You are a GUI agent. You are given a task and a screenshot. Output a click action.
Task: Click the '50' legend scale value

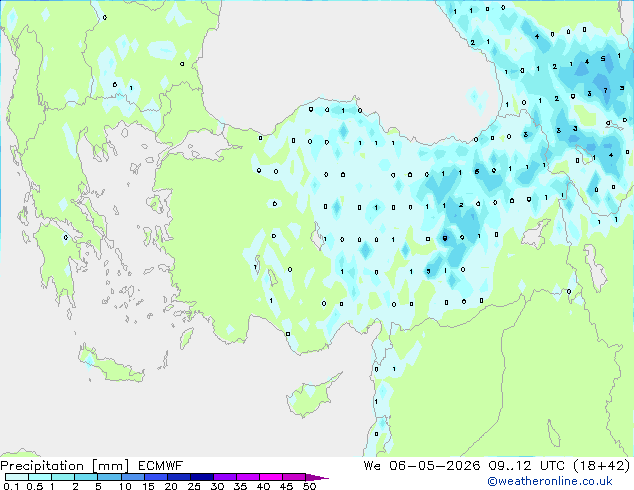[309, 486]
